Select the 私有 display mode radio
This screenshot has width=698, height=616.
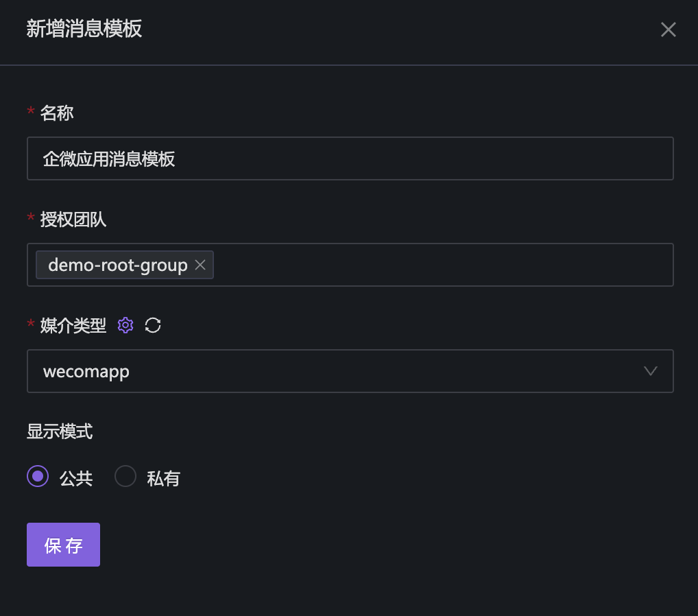pyautogui.click(x=125, y=476)
